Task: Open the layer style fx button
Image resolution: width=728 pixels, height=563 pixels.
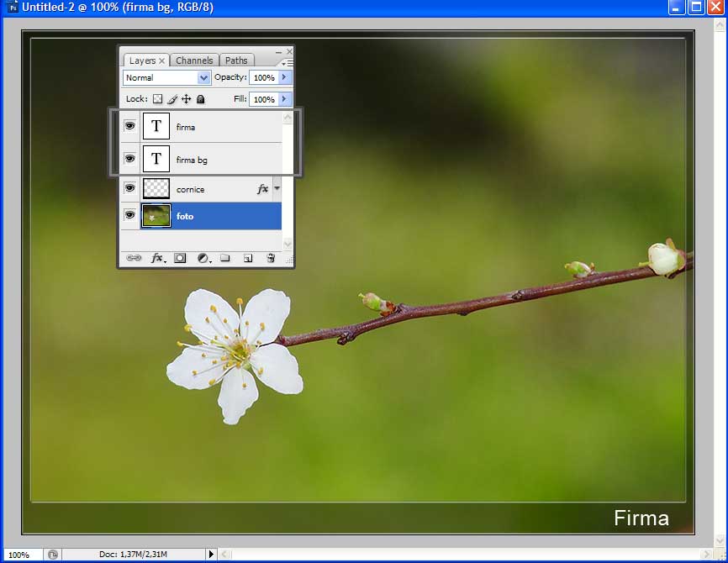Action: point(157,258)
